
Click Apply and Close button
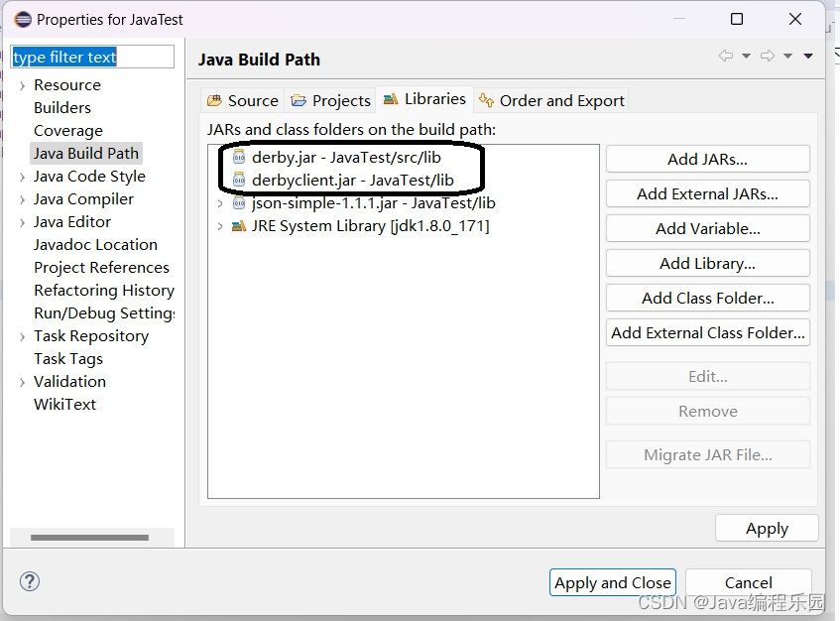tap(612, 582)
